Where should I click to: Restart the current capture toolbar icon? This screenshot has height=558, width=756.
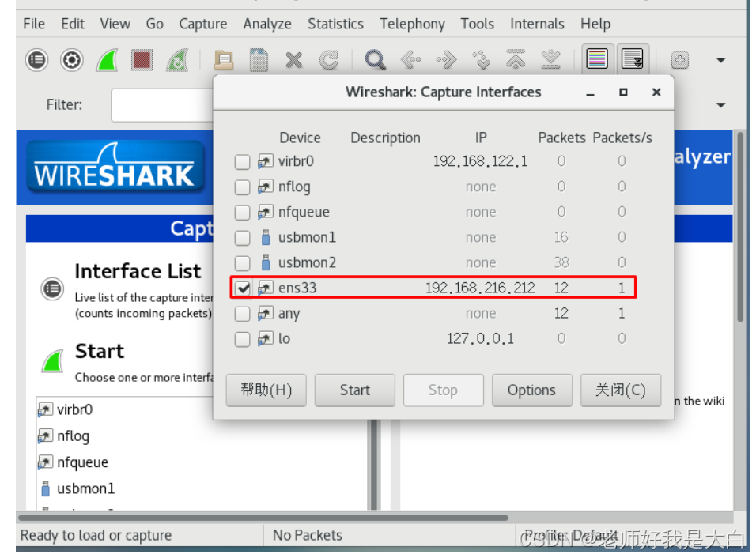pyautogui.click(x=177, y=61)
